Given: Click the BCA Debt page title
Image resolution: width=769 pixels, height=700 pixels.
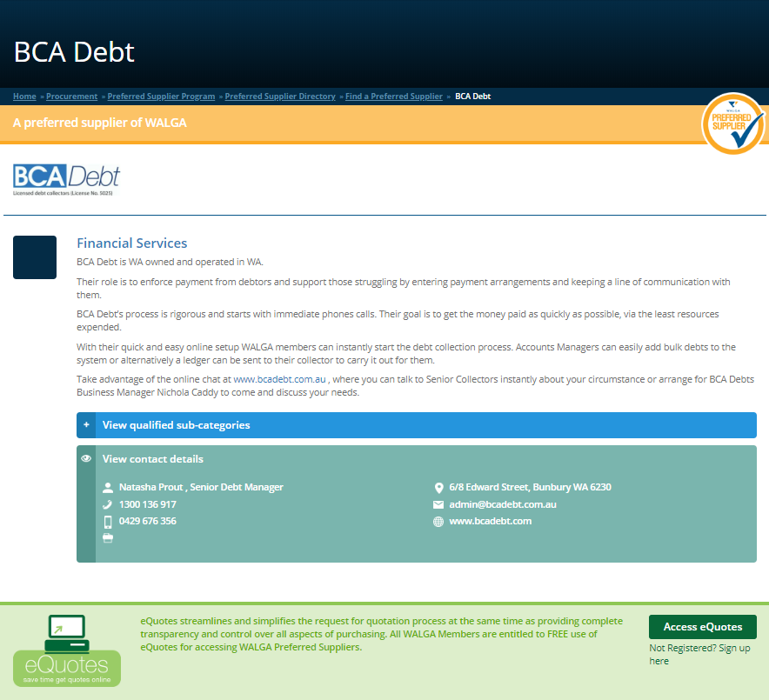Looking at the screenshot, I should (74, 51).
